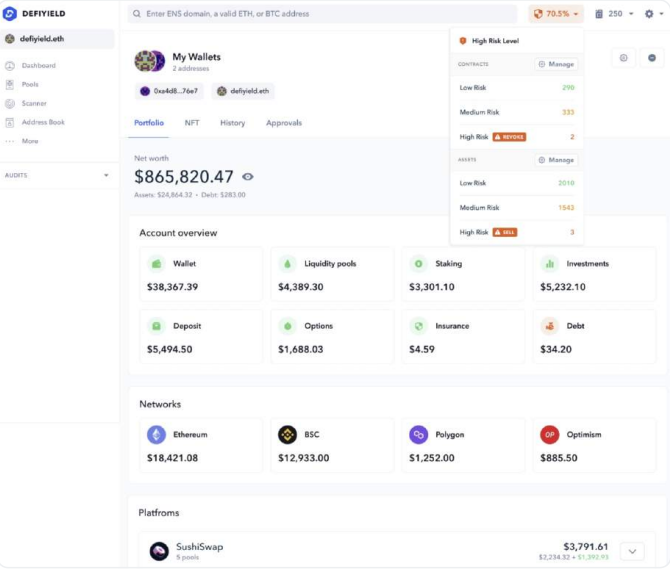Click the REVOKE high risk button
The height and width of the screenshot is (570, 670).
click(510, 137)
